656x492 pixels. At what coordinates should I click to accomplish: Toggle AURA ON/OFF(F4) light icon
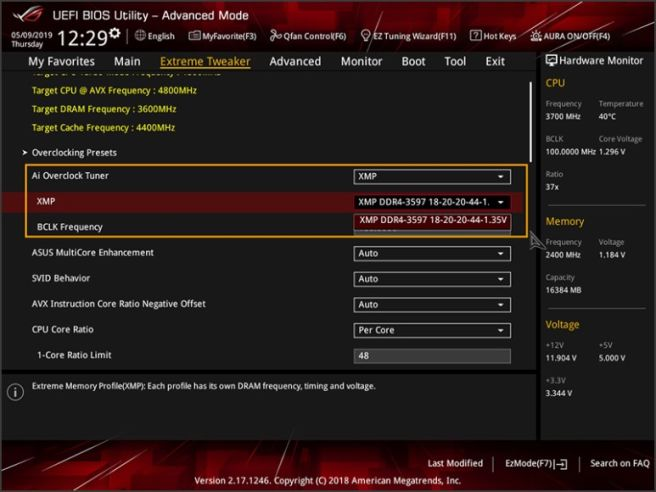536,36
